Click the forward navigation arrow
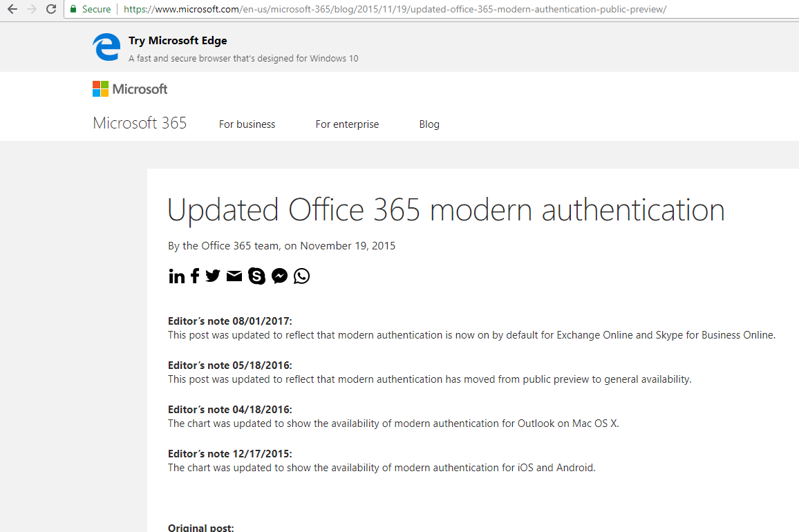The height and width of the screenshot is (532, 799). 30,9
